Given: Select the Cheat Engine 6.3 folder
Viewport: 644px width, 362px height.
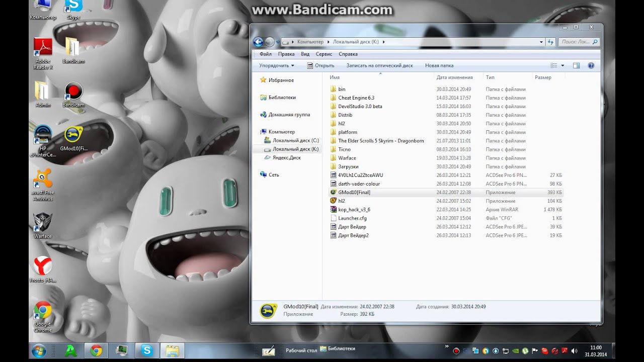Looking at the screenshot, I should click(356, 98).
